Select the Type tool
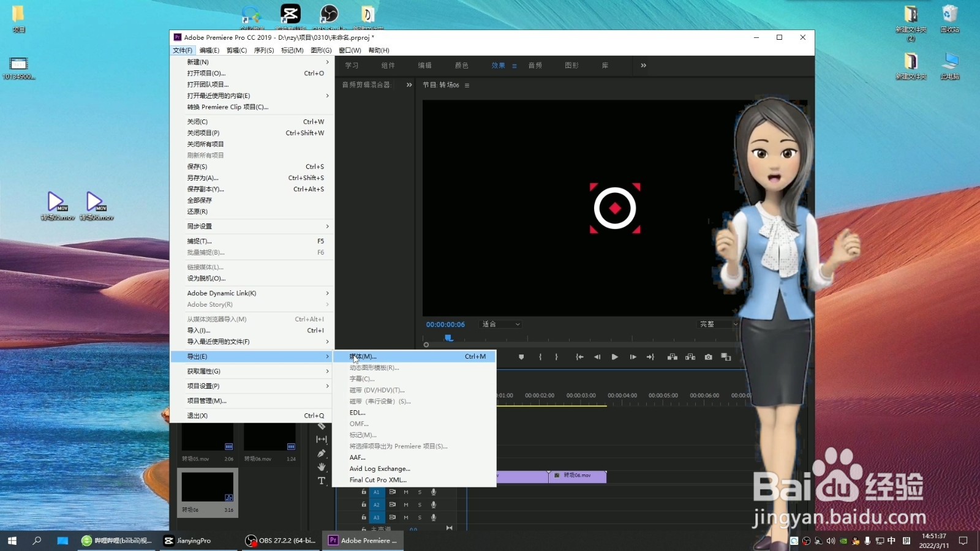980x551 pixels. pyautogui.click(x=322, y=481)
